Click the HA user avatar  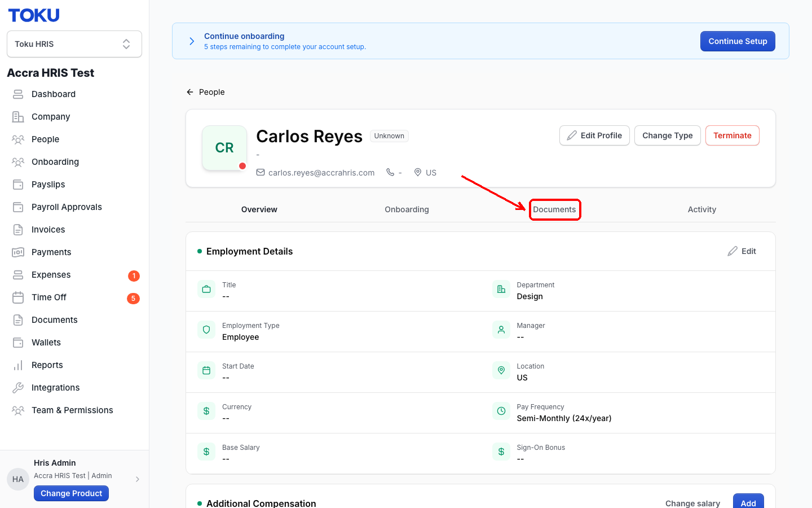18,479
